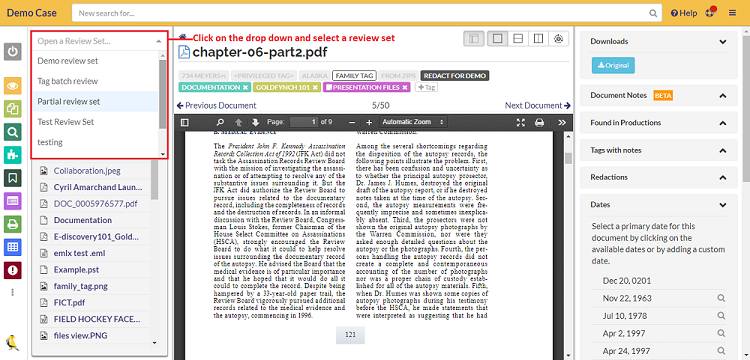Go to next page with down arrow
The image size is (750, 360).
pyautogui.click(x=255, y=122)
